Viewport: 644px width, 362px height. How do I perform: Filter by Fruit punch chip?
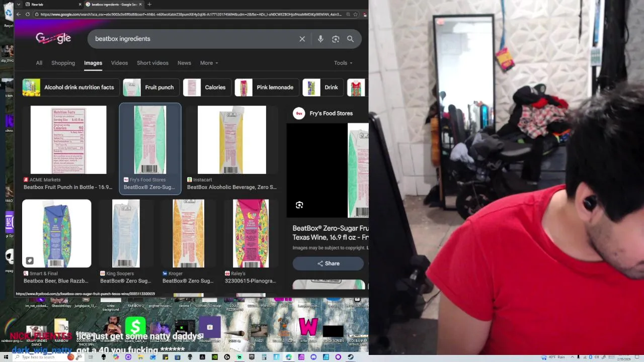150,87
